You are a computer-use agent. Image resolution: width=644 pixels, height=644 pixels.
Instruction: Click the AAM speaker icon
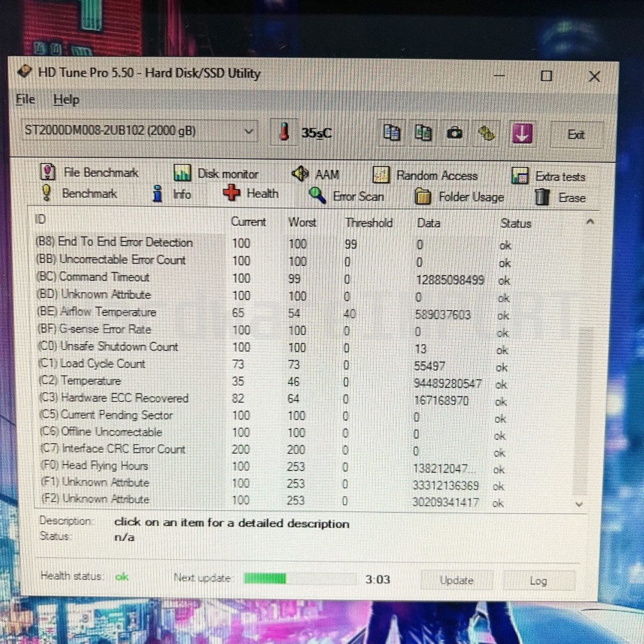(300, 174)
